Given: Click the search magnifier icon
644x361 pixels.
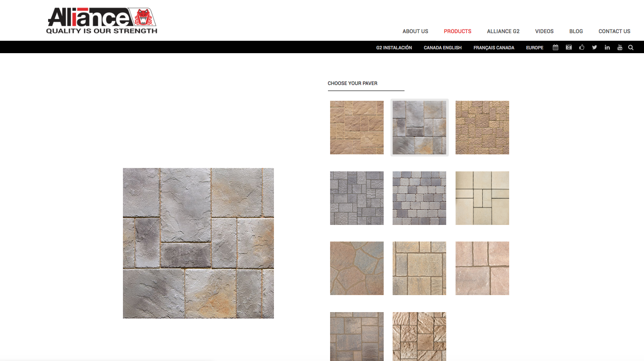Looking at the screenshot, I should (x=631, y=47).
